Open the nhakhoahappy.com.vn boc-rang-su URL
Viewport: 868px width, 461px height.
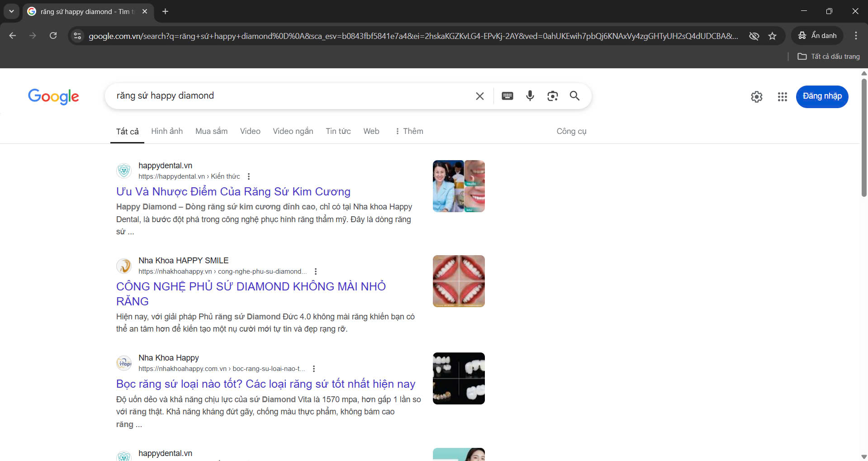point(222,369)
